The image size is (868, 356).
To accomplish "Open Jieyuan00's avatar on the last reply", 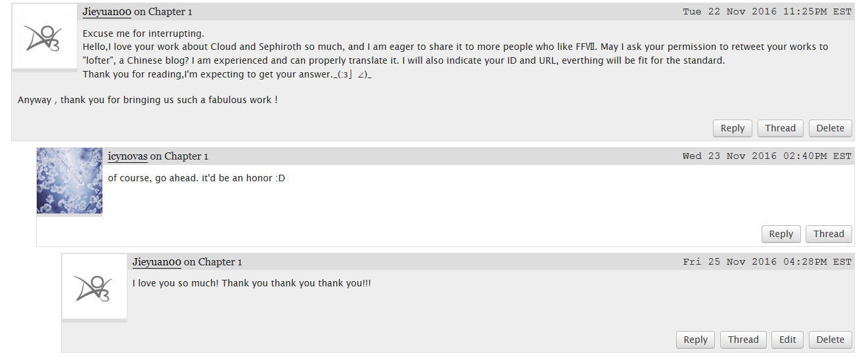I will (95, 286).
